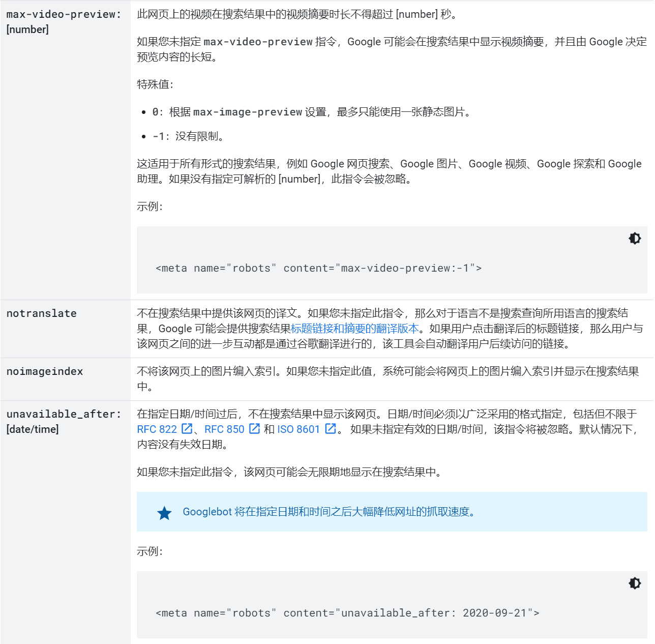Open the ISO 8601 link

coord(297,429)
